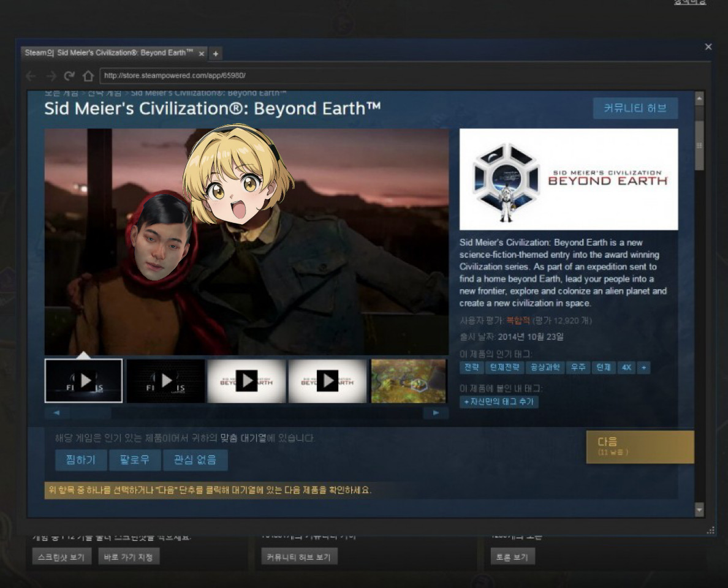Click the gold 다음 queue button
Screen dimensions: 728x588
coord(640,447)
